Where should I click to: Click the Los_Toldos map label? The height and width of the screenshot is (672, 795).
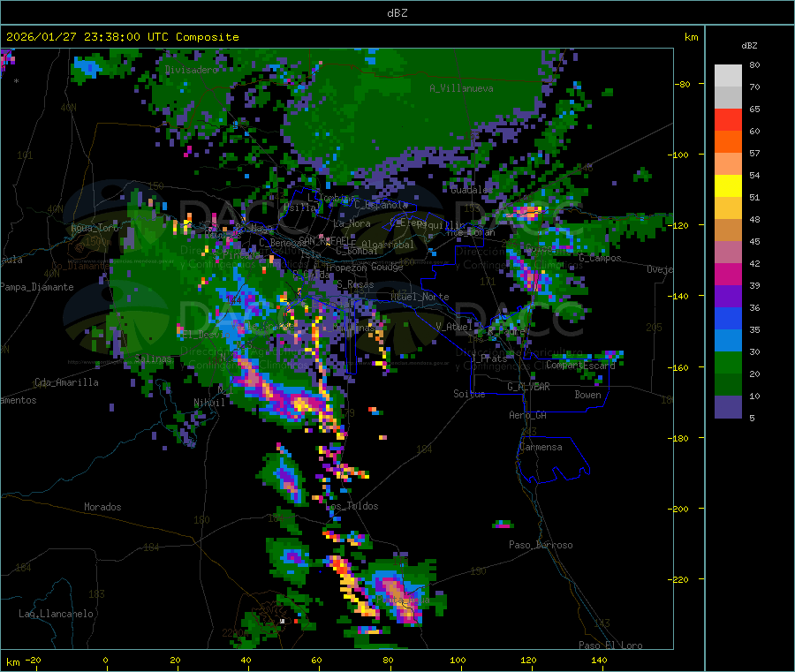click(x=352, y=506)
